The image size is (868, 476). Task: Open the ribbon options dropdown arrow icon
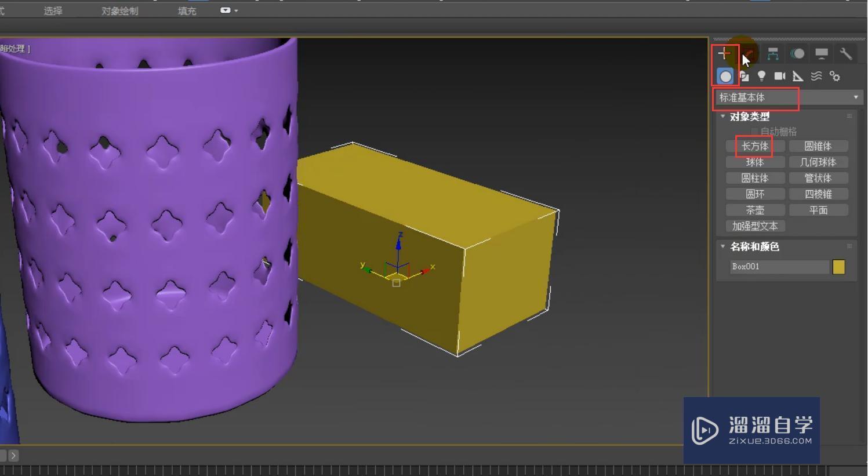(x=229, y=10)
